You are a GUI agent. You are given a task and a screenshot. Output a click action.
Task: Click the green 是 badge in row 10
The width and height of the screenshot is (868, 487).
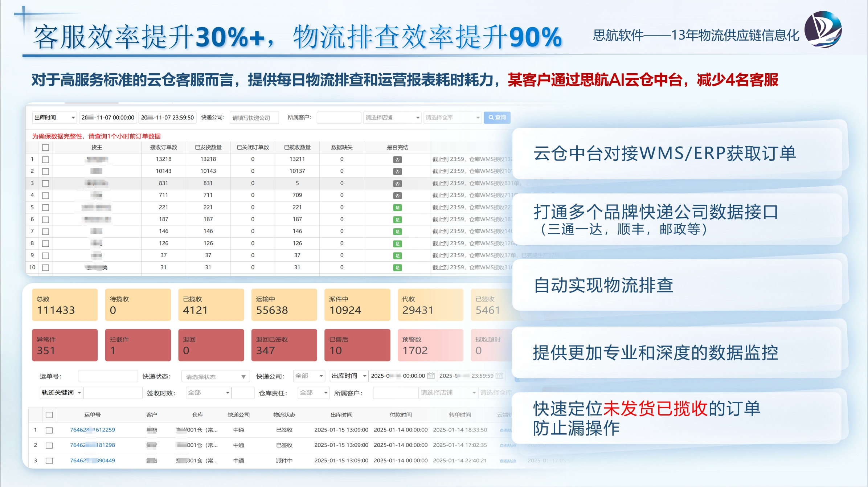397,268
